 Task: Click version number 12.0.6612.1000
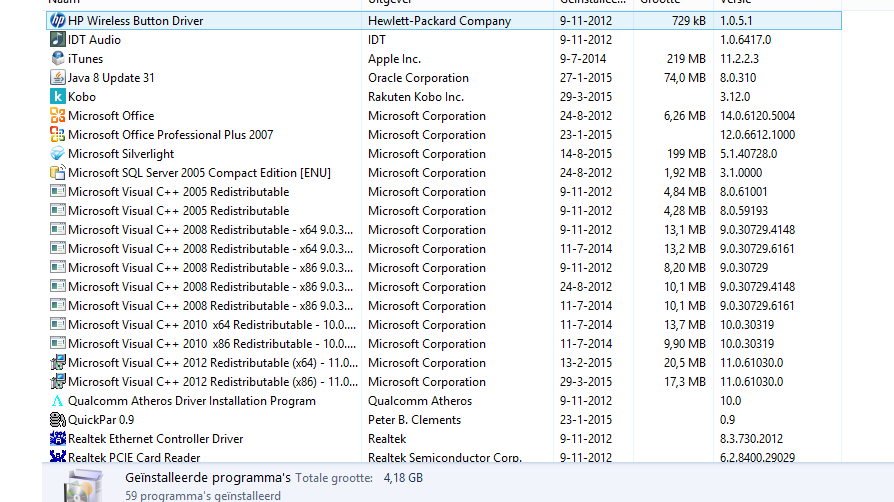point(757,135)
